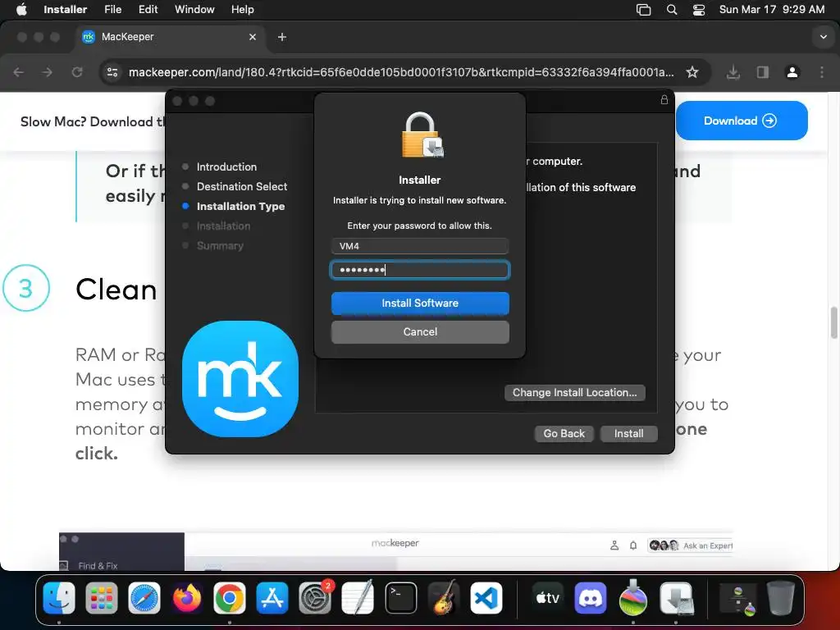Open the Help menu

[x=242, y=10]
